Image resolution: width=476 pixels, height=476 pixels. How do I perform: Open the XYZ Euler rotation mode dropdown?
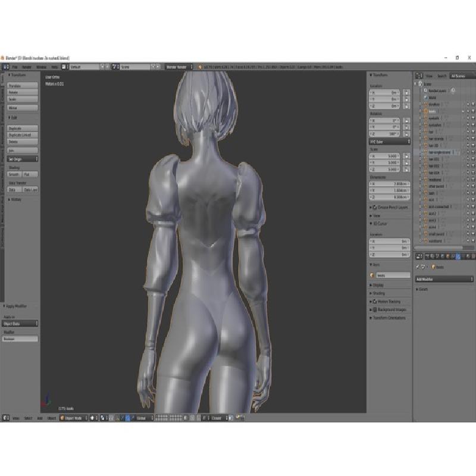click(x=390, y=142)
